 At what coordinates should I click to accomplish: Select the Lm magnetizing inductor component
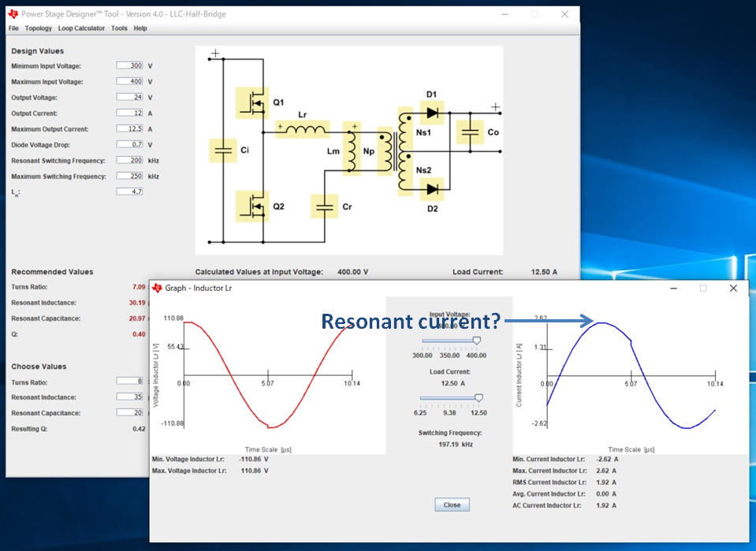pos(352,149)
